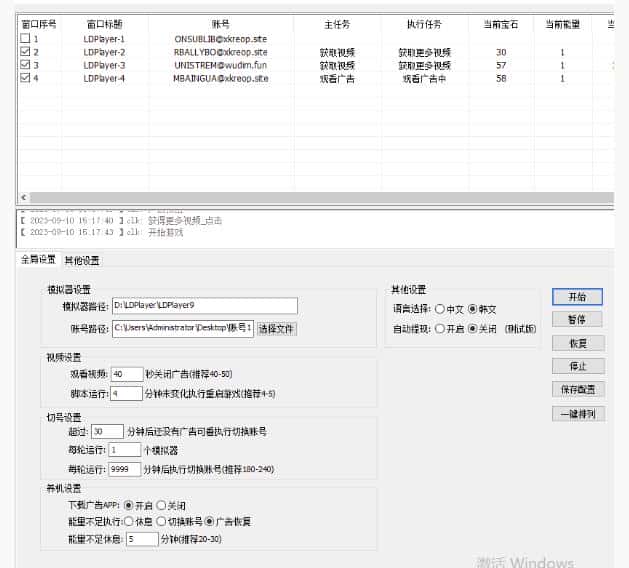Screen dimensions: 629x568
Task: Check the checkbox for window row 1
Action: 26,38
